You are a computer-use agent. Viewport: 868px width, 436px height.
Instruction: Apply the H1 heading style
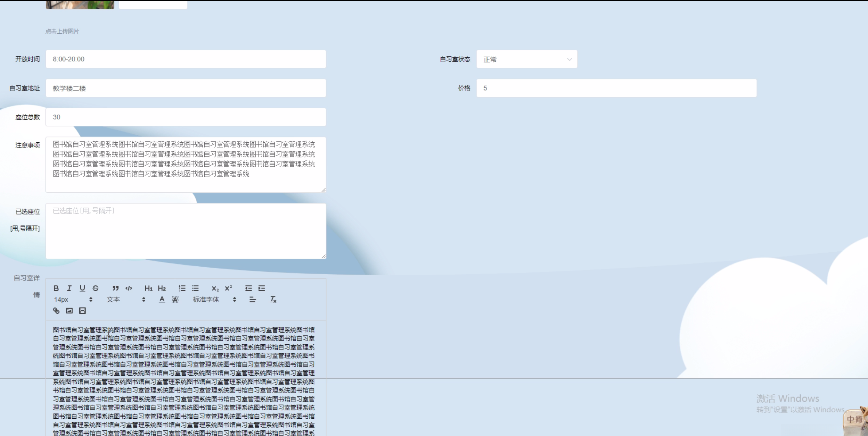click(x=148, y=288)
